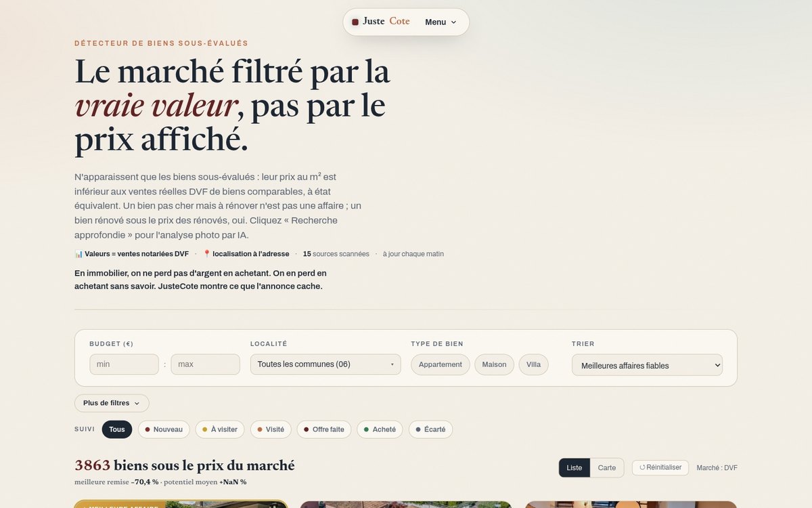812x508 pixels.
Task: Click the bar chart emoji beside Valeurs
Action: [78, 254]
